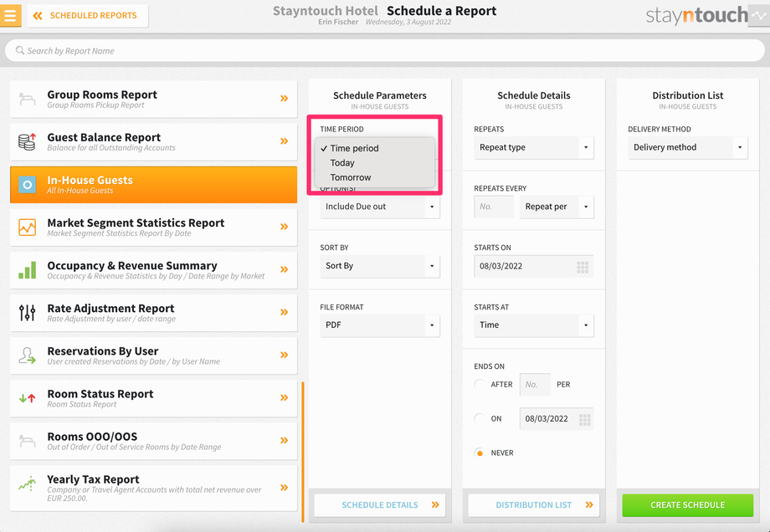Click Repeats Every number field
The image size is (770, 532).
click(x=494, y=207)
